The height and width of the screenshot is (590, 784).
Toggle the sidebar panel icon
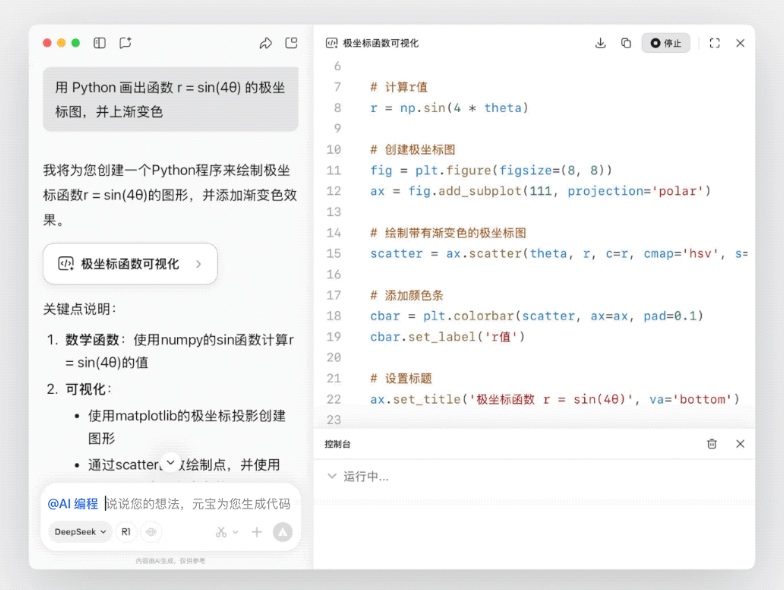(100, 43)
